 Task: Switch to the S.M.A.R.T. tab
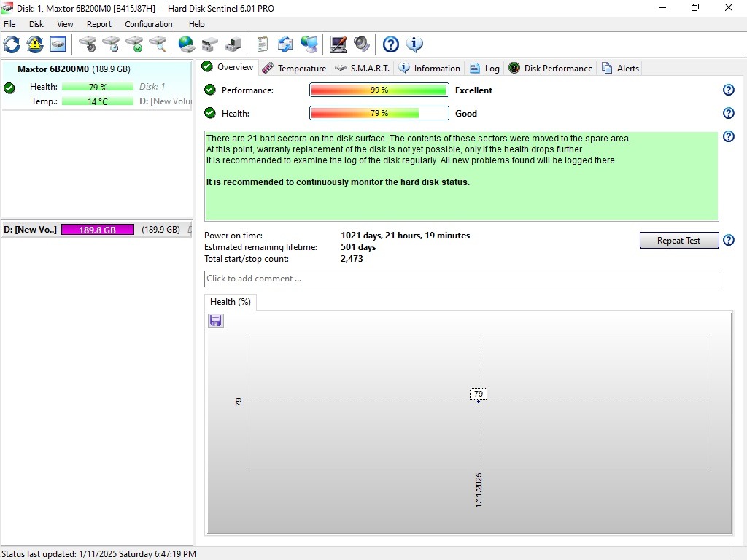coord(363,68)
